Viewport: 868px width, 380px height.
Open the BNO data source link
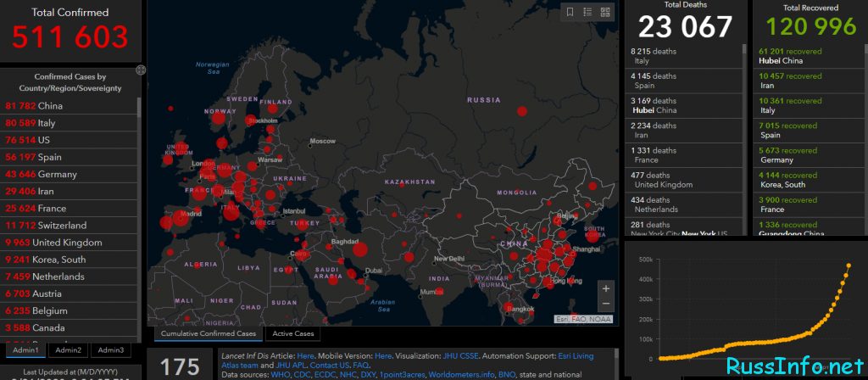click(x=507, y=375)
